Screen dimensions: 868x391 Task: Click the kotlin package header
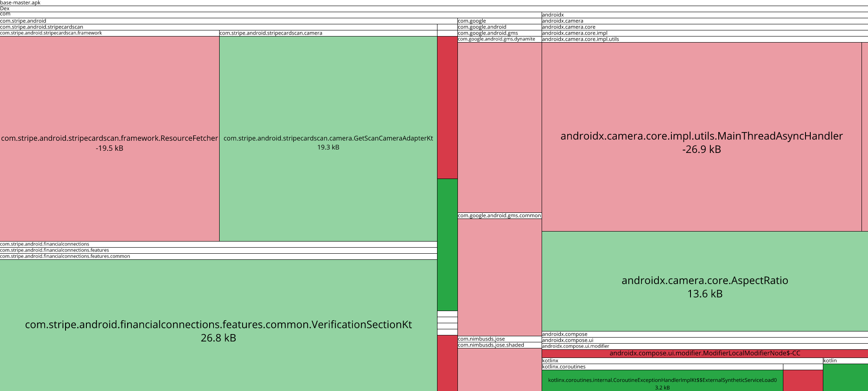[845, 361]
